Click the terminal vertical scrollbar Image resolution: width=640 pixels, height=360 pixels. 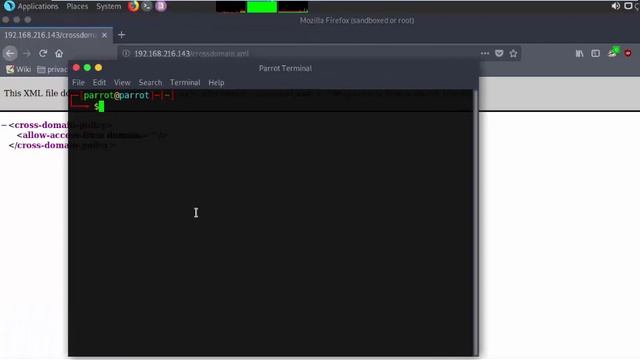476,222
